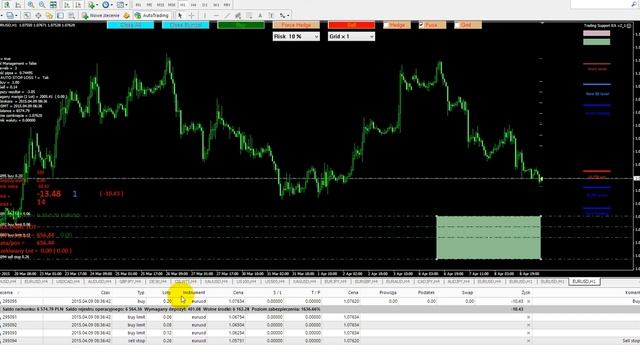Image resolution: width=640 pixels, height=360 pixels.
Task: Select the horizontal line drawing tool
Action: point(216,16)
